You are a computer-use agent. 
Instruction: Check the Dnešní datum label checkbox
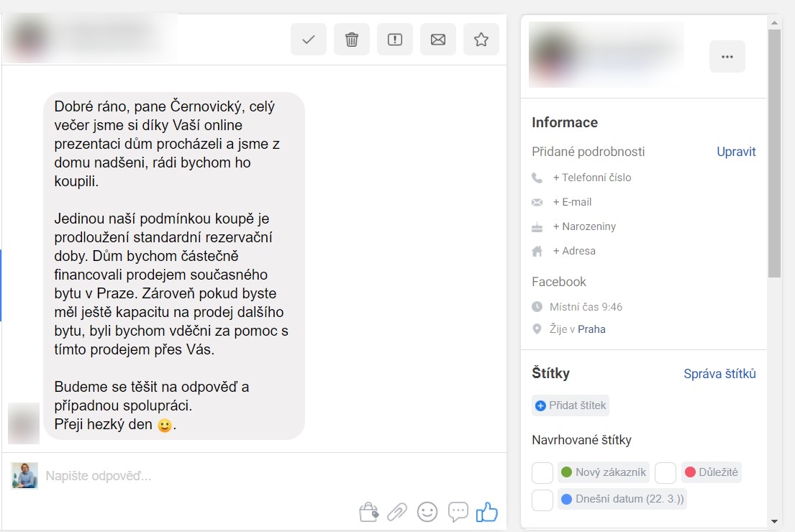tap(542, 500)
